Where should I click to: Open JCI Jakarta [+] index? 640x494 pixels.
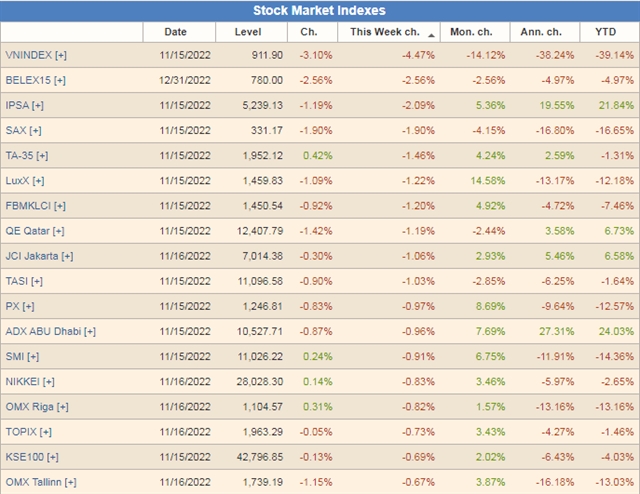point(39,255)
